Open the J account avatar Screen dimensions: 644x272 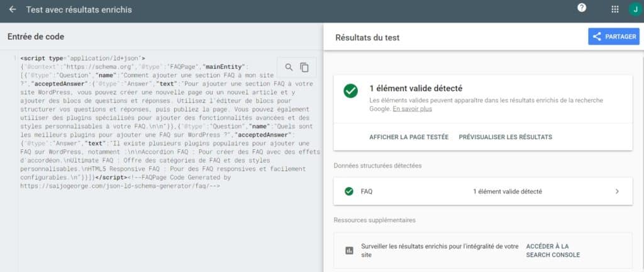point(635,9)
